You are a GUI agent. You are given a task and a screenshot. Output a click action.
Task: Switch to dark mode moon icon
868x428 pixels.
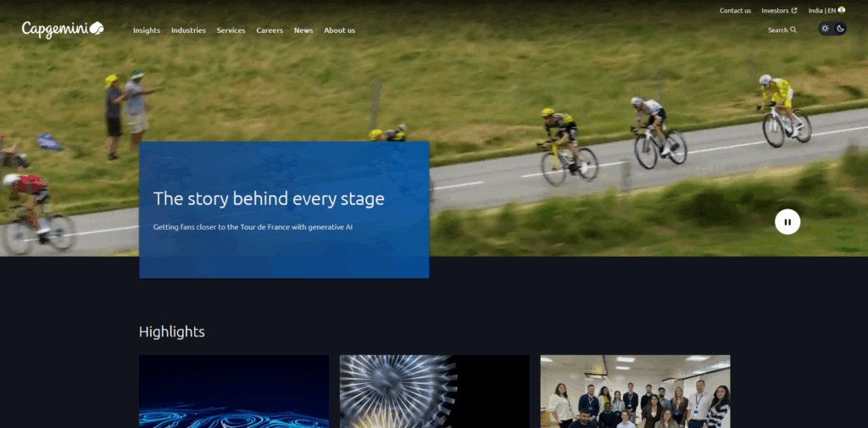point(840,28)
